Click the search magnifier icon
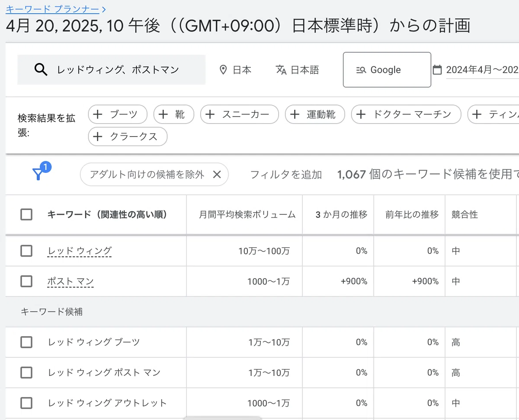The width and height of the screenshot is (519, 420). (x=41, y=70)
